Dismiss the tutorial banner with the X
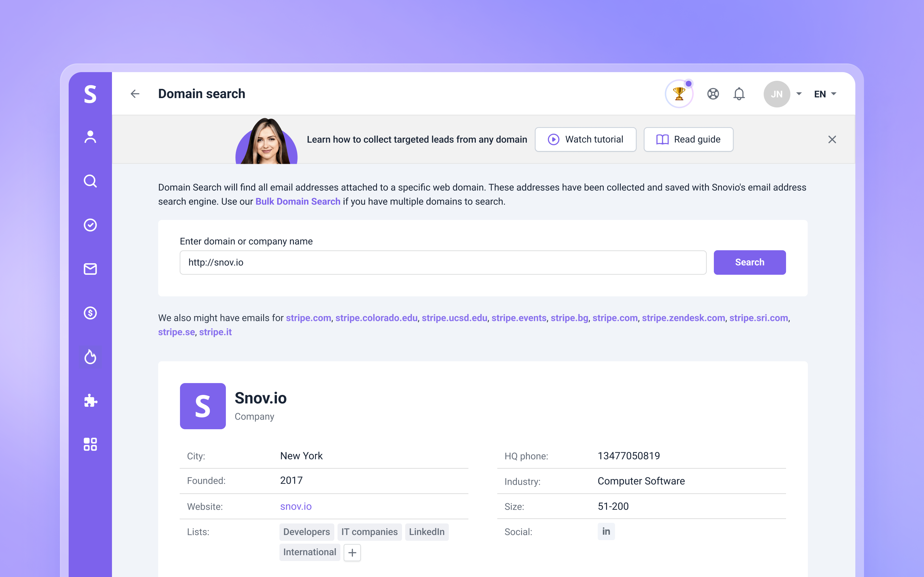 (832, 139)
